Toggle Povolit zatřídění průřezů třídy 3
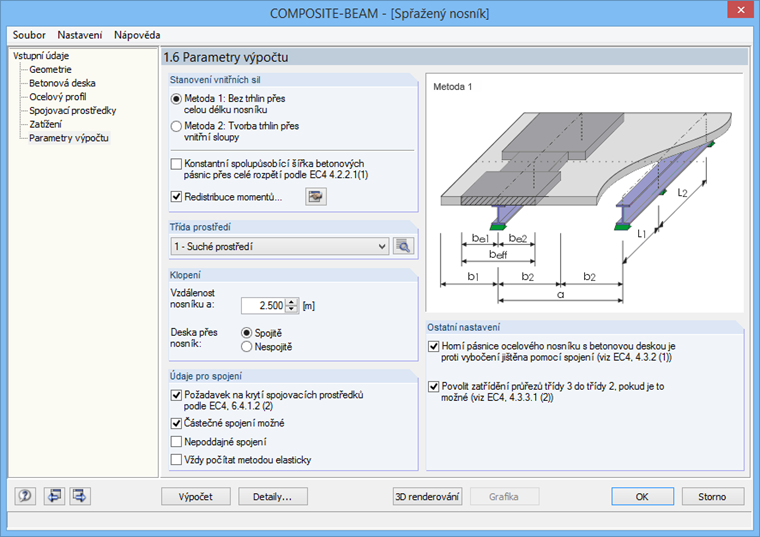The image size is (760, 537). 434,387
